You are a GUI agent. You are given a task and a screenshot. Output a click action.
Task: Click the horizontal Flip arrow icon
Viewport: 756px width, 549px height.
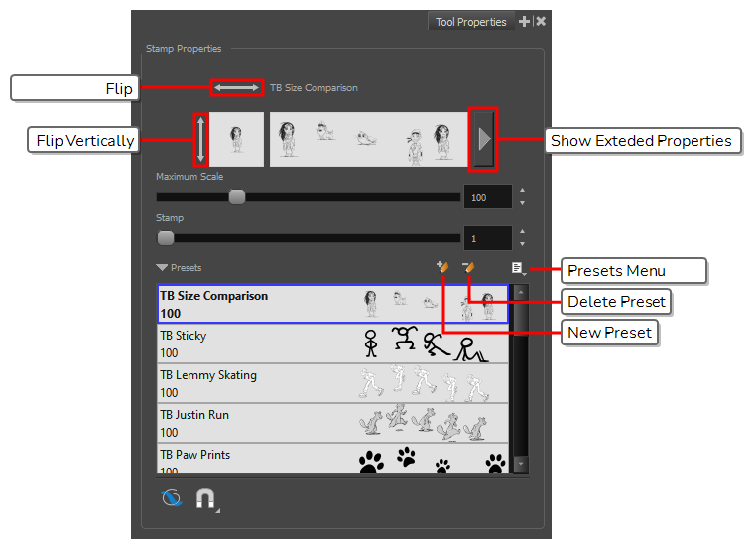pos(236,88)
